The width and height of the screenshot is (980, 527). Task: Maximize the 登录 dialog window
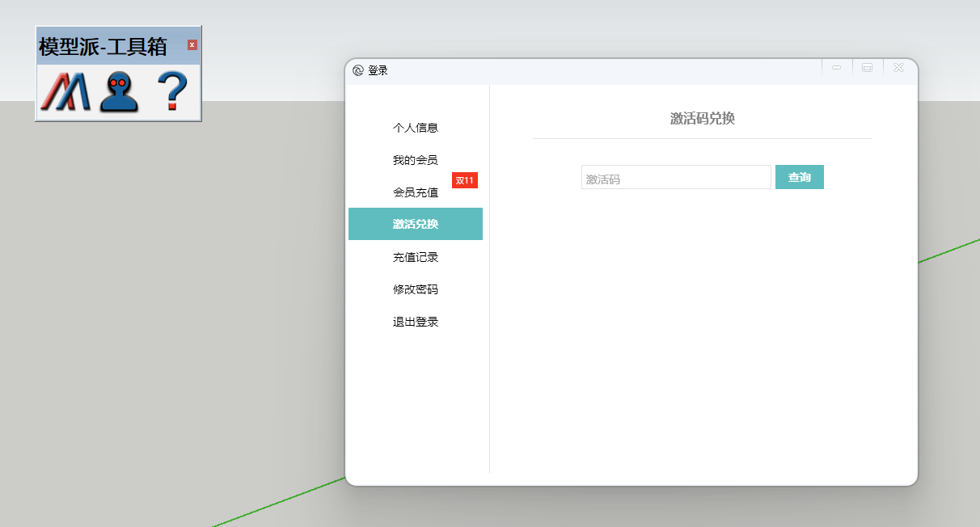tap(867, 68)
